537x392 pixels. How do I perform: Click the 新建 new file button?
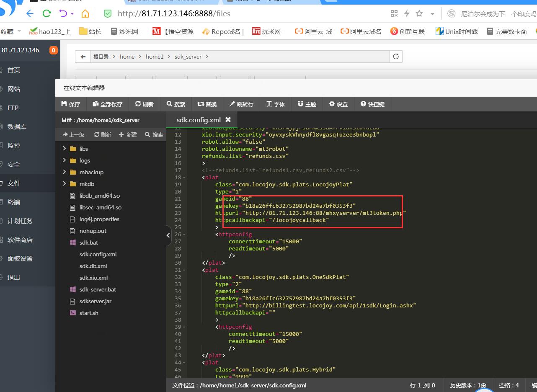[x=128, y=134]
